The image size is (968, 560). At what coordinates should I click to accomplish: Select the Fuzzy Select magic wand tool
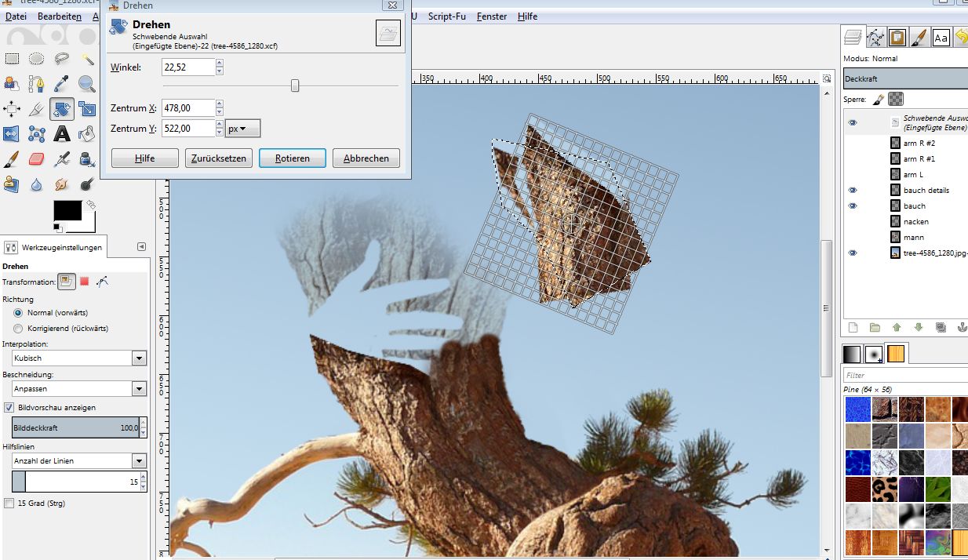[87, 59]
